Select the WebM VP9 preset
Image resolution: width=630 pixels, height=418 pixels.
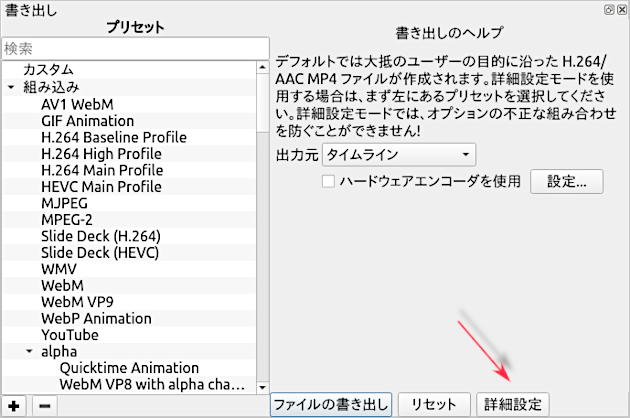click(78, 302)
